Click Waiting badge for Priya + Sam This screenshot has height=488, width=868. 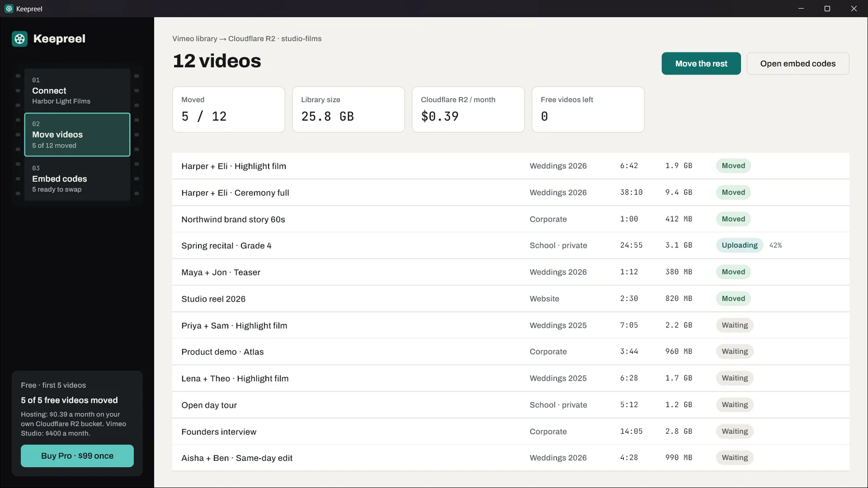[x=735, y=325]
